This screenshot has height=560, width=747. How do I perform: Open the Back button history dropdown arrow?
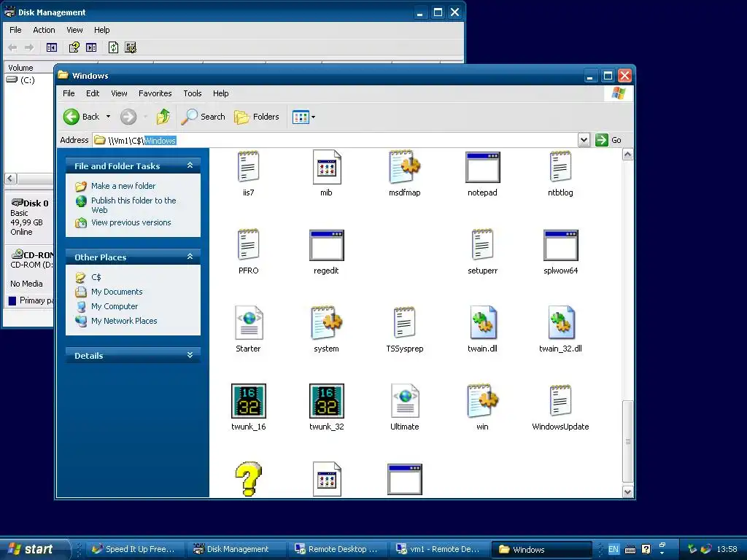tap(108, 117)
